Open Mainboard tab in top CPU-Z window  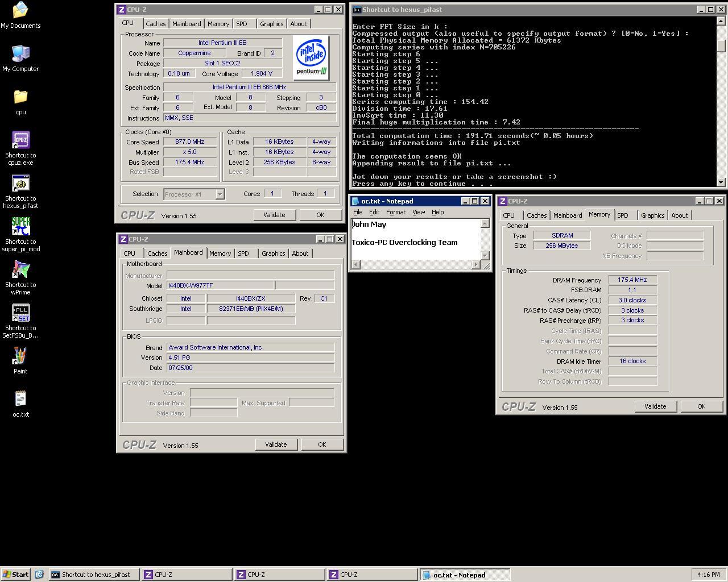[187, 24]
